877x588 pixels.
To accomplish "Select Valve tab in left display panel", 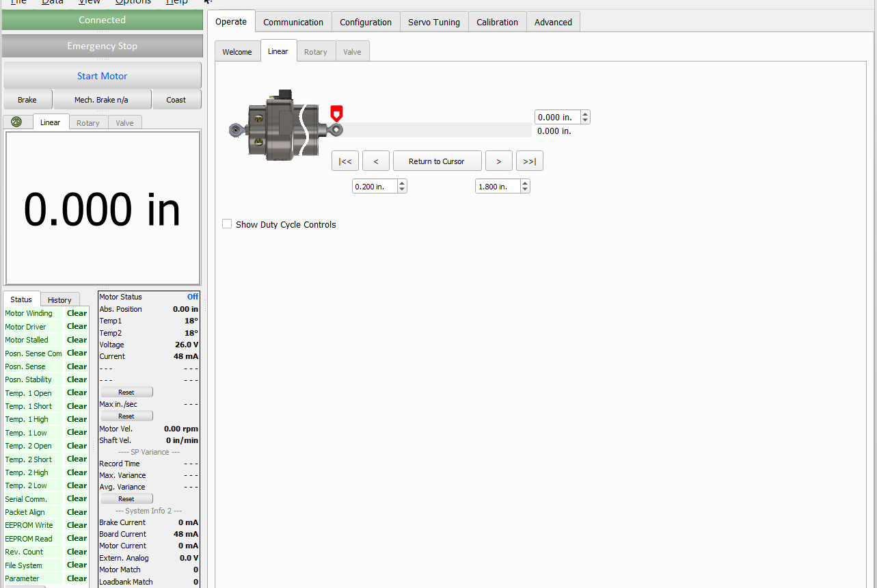I will (x=125, y=123).
